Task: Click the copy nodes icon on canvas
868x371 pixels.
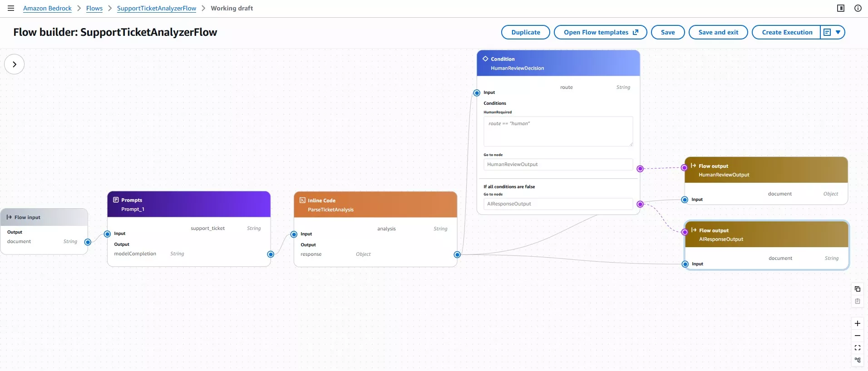Action: 858,289
